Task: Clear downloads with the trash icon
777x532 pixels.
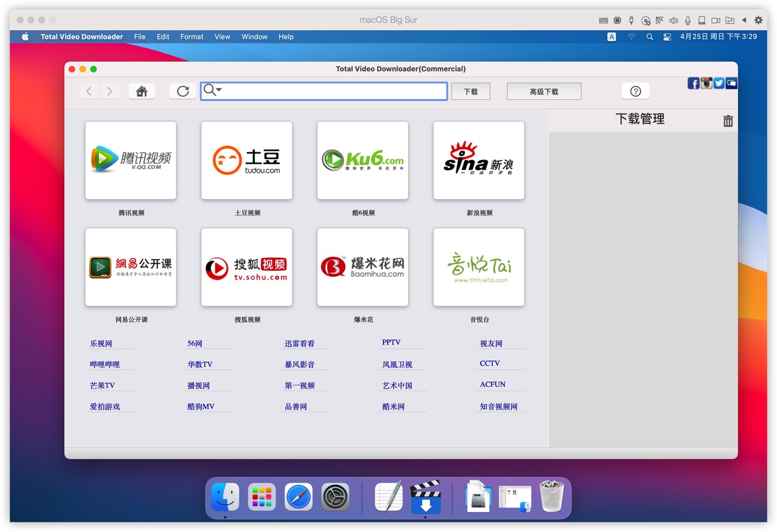Action: 728,121
